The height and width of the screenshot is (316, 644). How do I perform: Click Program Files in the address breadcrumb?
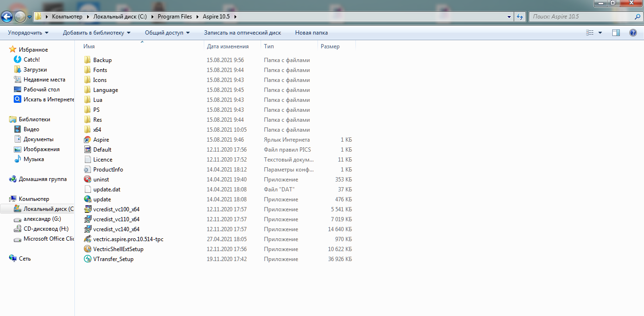coord(175,17)
